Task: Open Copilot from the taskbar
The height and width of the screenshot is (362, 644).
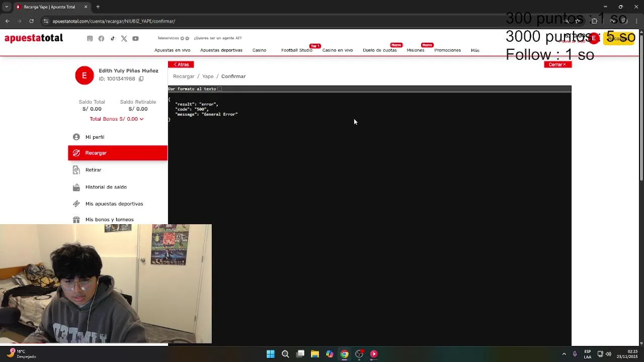Action: [x=330, y=354]
